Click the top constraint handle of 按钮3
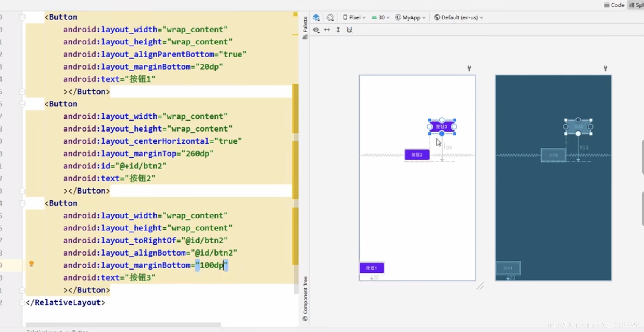Screen dimensions: 644x332 tap(442, 120)
